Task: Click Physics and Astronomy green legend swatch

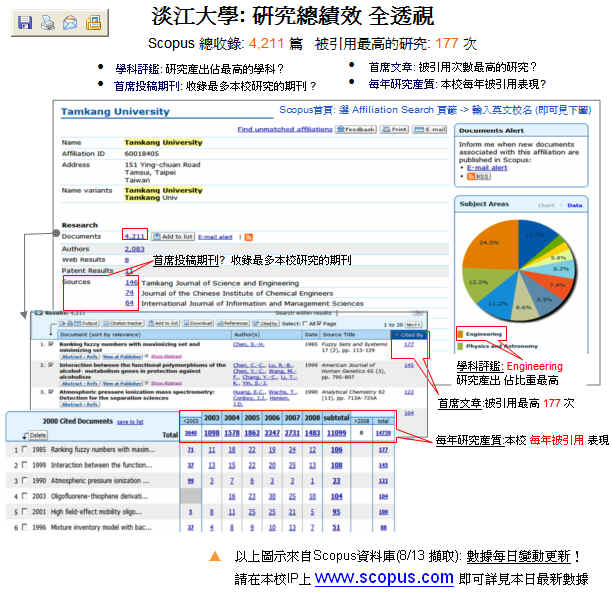Action: point(460,346)
